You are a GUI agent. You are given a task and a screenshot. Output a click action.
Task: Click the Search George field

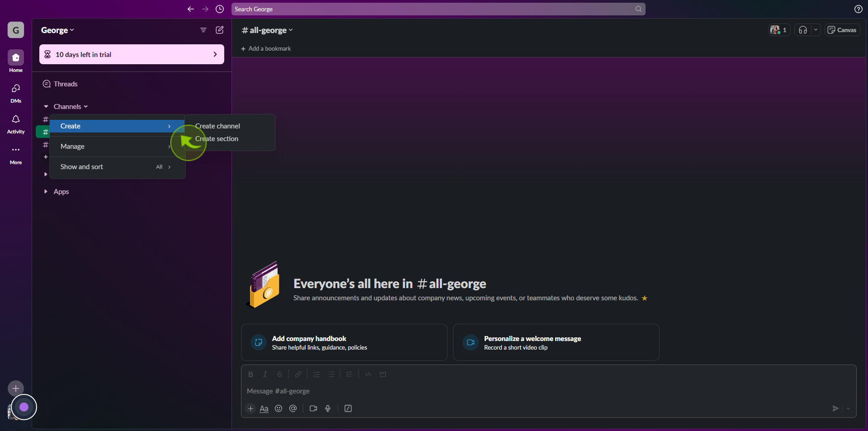coord(438,9)
